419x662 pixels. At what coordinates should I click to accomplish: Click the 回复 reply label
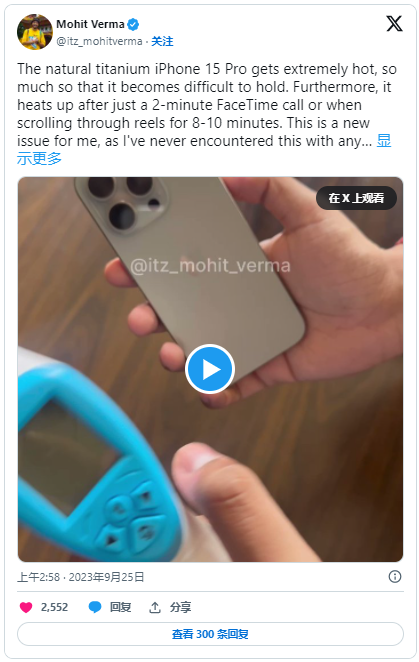click(x=120, y=607)
